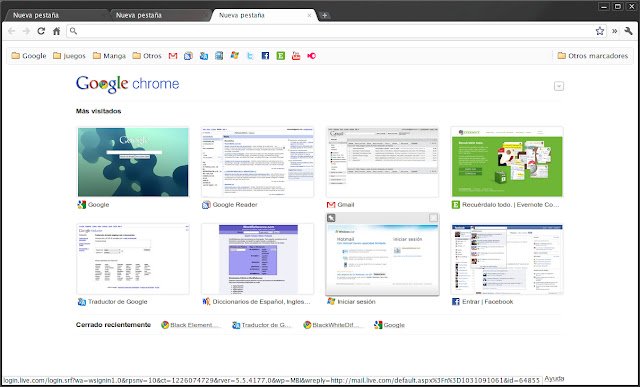
Task: Expand the Juegos bookmarks folder
Action: coord(69,56)
